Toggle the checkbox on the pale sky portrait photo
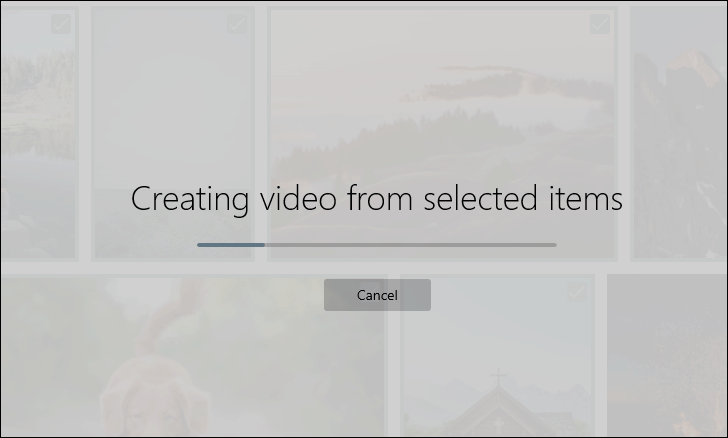This screenshot has height=438, width=728. [237, 24]
